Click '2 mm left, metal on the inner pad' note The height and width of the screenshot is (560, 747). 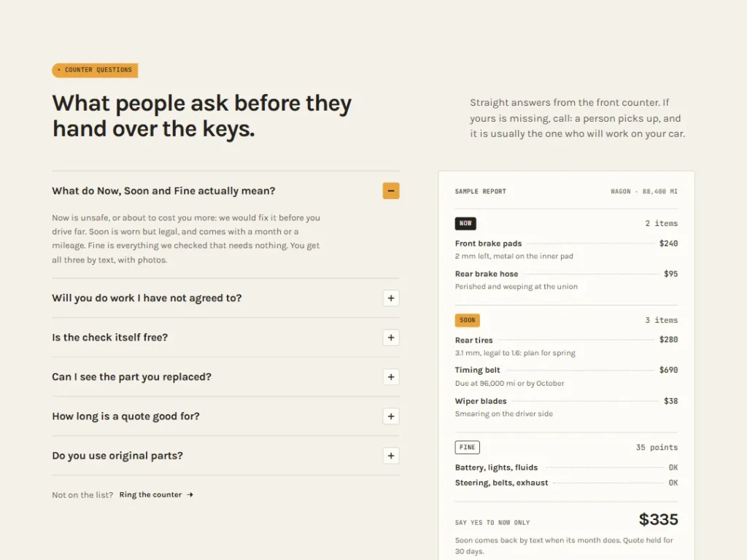[x=514, y=256]
